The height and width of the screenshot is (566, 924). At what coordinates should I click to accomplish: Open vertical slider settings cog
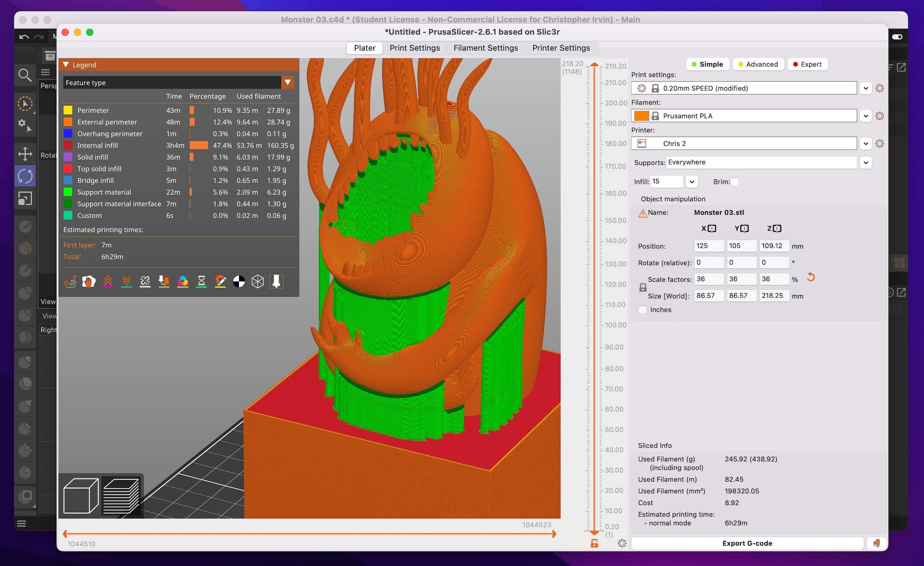[x=622, y=543]
